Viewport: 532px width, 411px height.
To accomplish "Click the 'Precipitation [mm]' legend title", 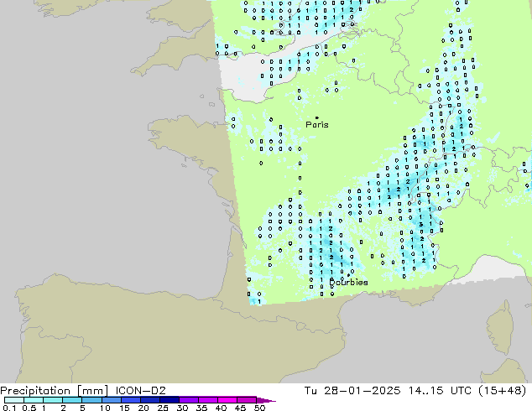I will (55, 391).
